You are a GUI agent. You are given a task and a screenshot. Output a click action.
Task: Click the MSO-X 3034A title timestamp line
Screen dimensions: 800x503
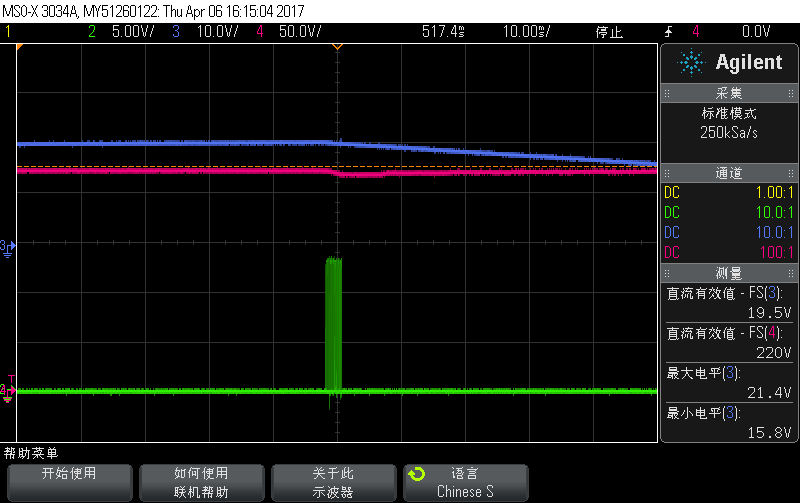point(153,11)
